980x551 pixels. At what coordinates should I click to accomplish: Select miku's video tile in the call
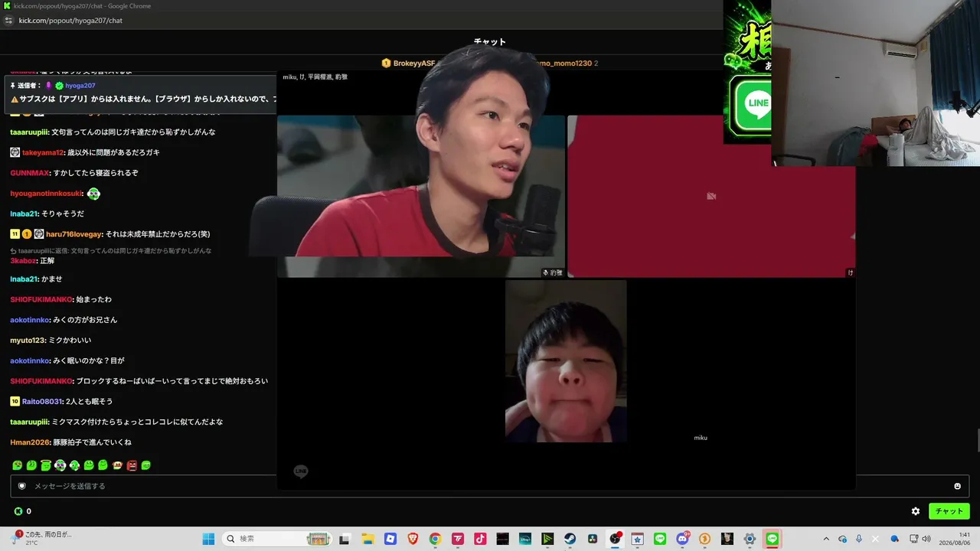coord(566,361)
